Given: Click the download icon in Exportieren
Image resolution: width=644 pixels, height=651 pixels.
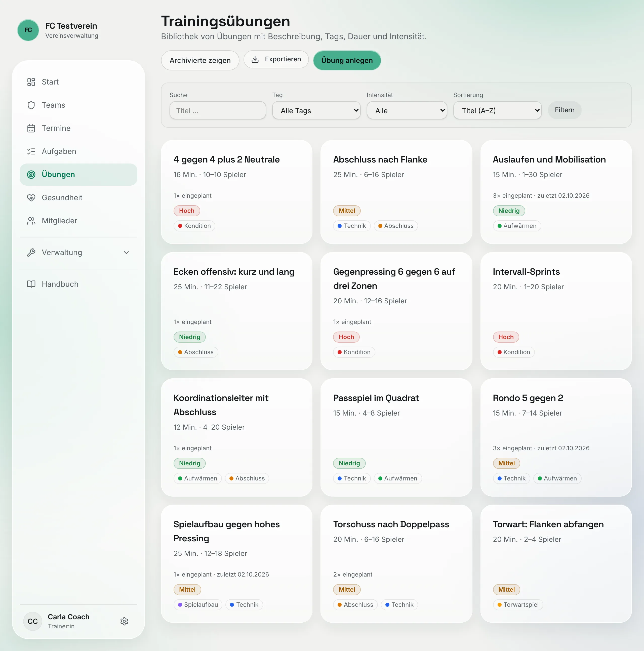Looking at the screenshot, I should (255, 59).
